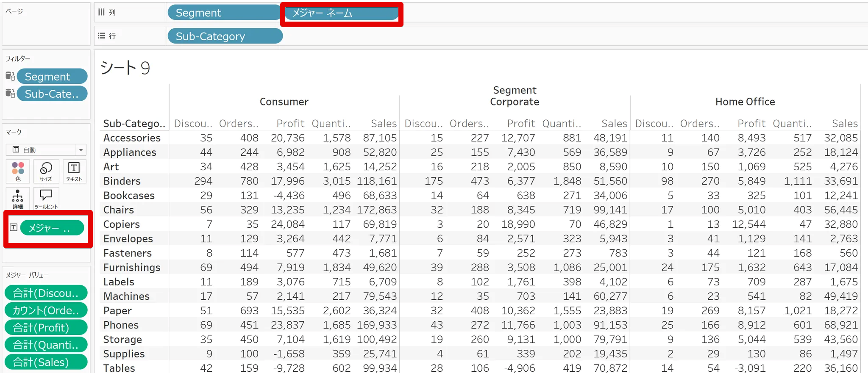This screenshot has height=373, width=868.
Task: Click the Binders row label
Action: 122,181
